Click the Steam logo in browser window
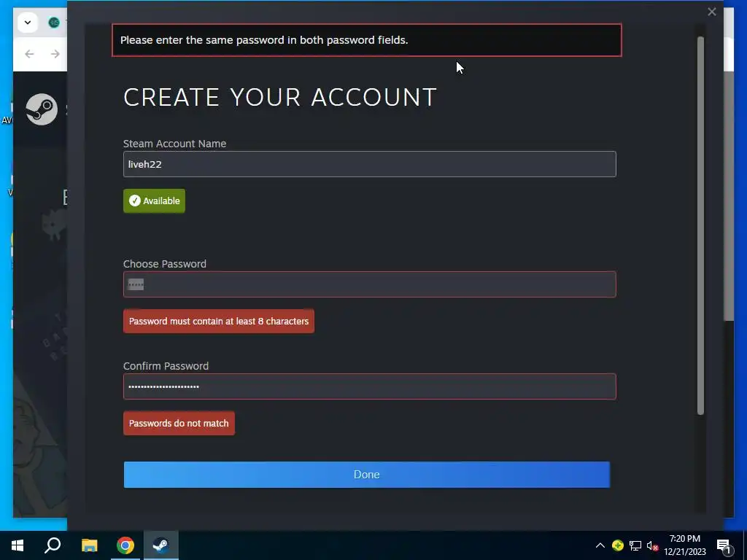This screenshot has width=747, height=560. [x=42, y=109]
